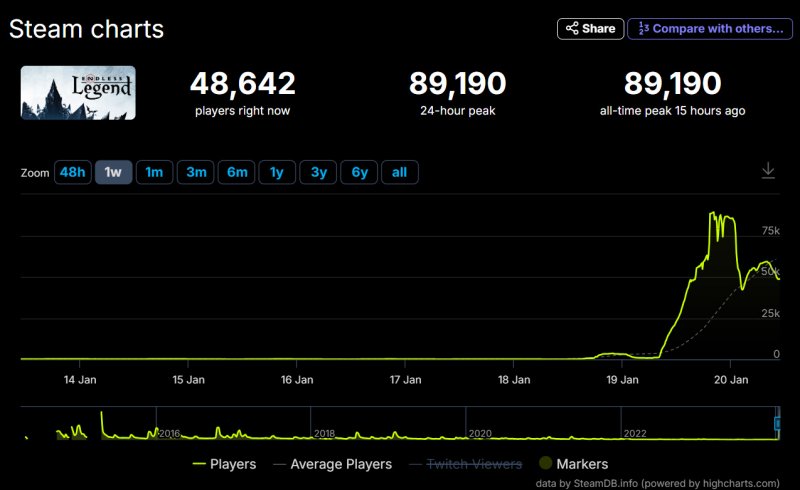Screen dimensions: 800x490
Task: Click the Share button
Action: click(590, 29)
